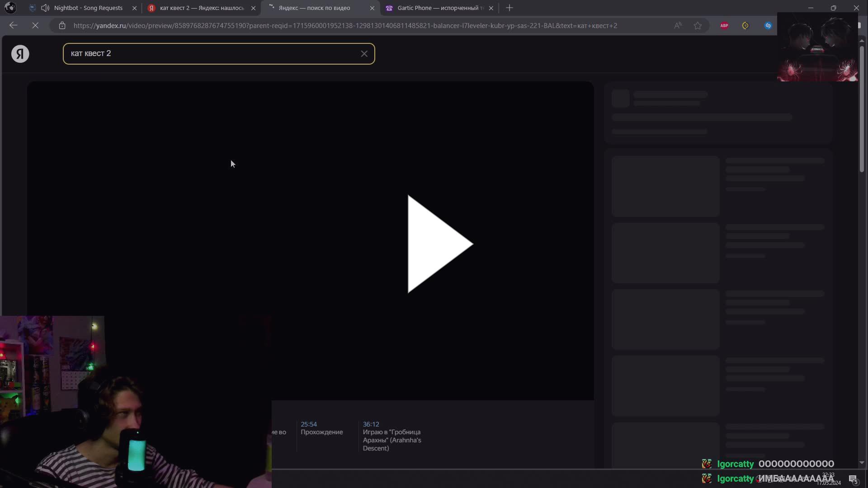Stop the page from loading

coord(36,25)
